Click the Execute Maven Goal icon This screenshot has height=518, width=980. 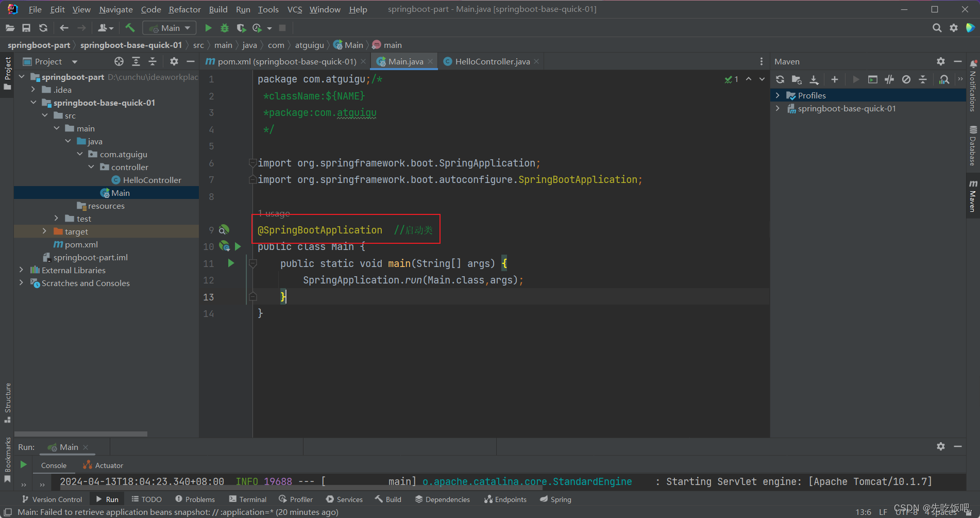tap(872, 79)
